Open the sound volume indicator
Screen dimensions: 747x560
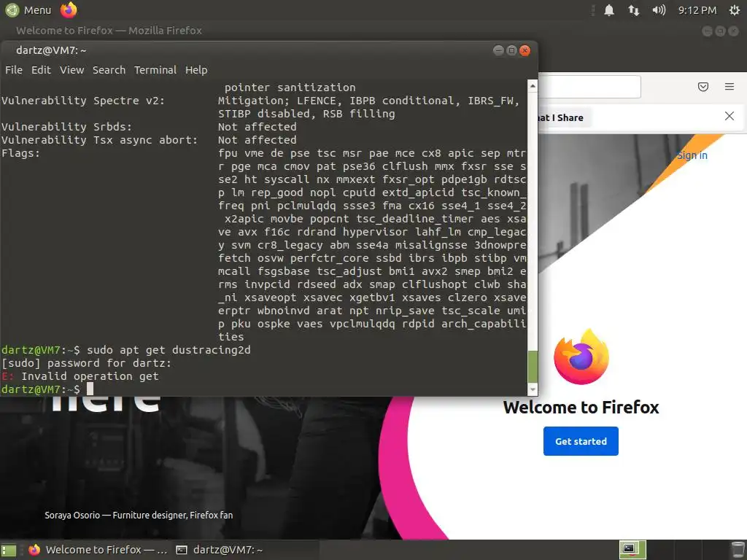coord(659,10)
